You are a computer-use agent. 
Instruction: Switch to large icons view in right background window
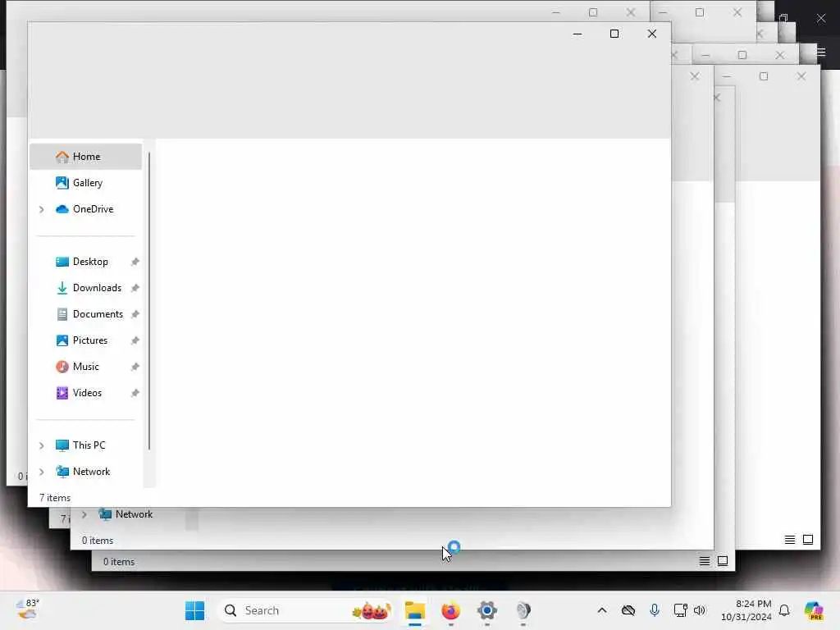808,540
